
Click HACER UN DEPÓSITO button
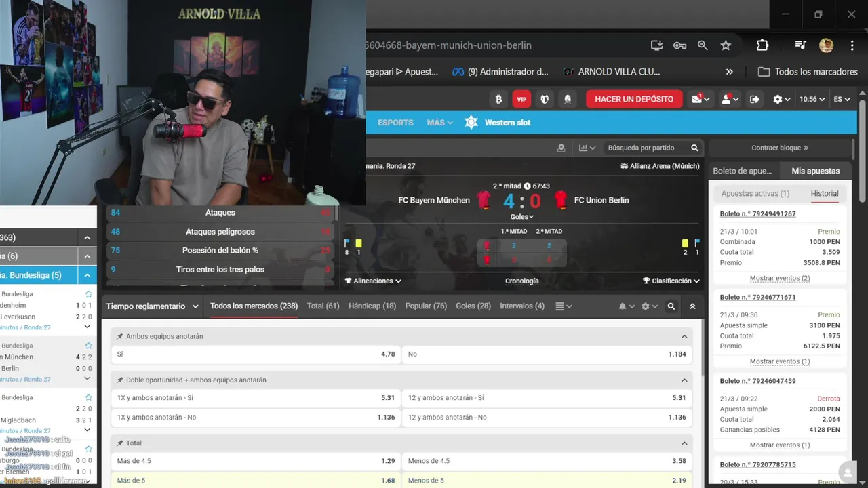(x=634, y=99)
